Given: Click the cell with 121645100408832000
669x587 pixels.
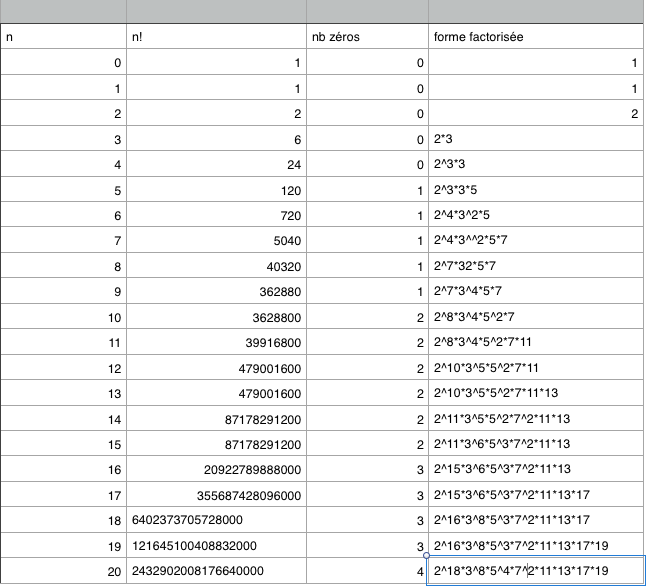Looking at the screenshot, I should pos(216,546).
